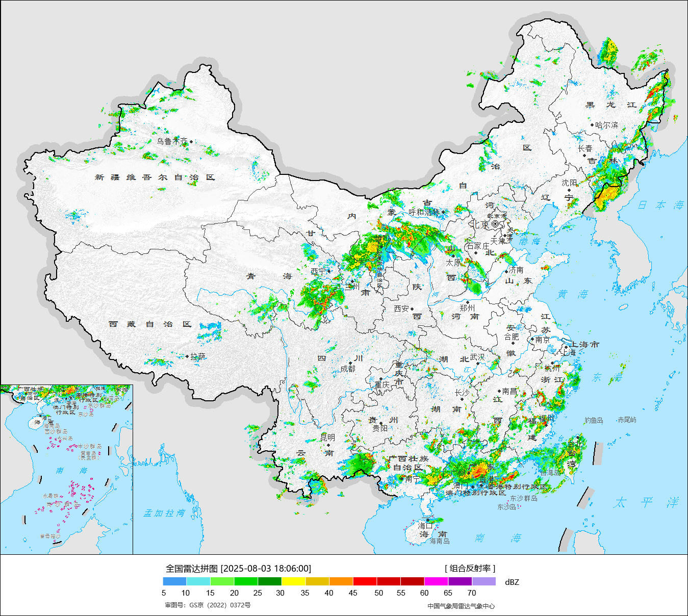Select the light blue 5 dBZ swatch
The width and height of the screenshot is (688, 616).
[x=174, y=581]
